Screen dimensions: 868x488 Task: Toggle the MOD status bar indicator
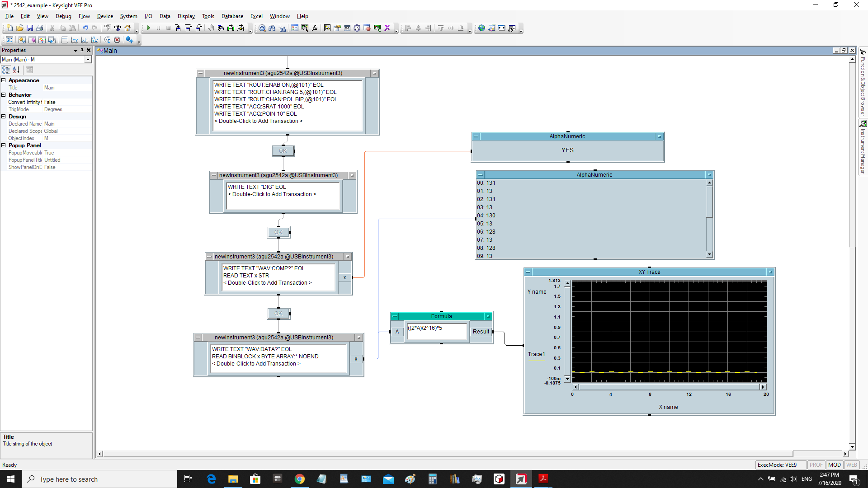834,465
